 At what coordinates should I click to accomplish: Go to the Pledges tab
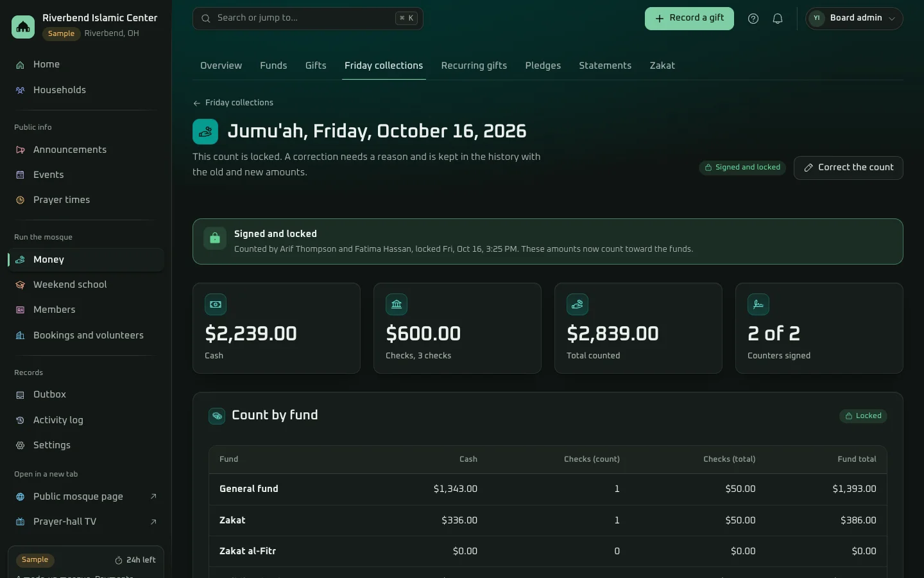543,66
